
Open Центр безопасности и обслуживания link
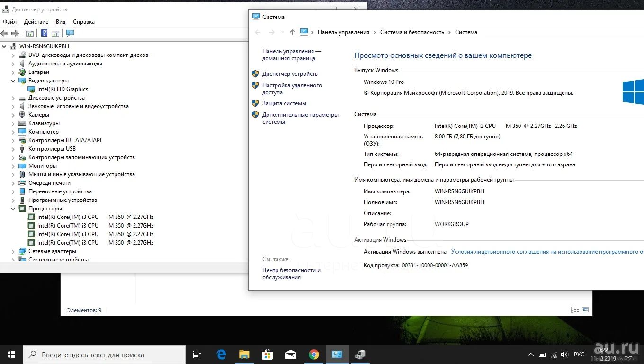pos(291,273)
